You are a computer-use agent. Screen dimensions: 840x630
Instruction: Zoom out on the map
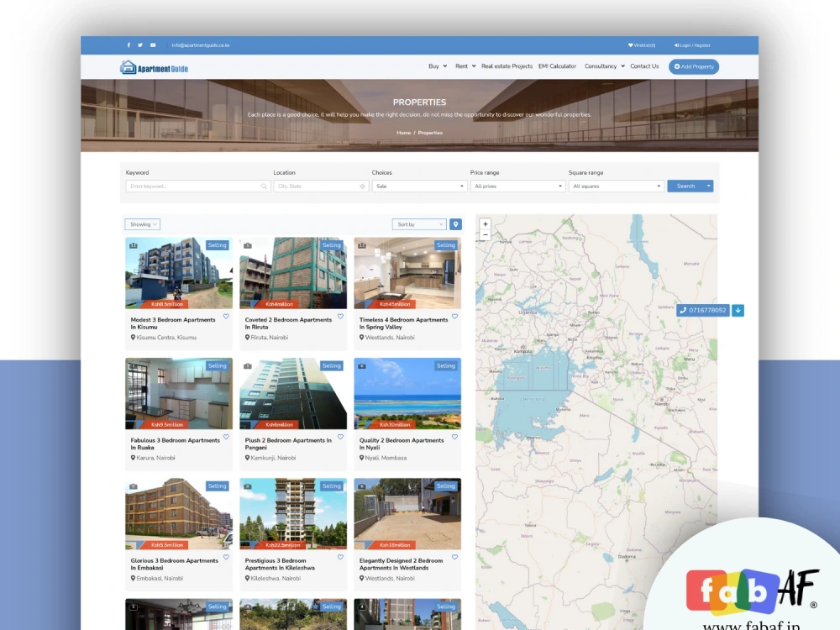point(486,235)
